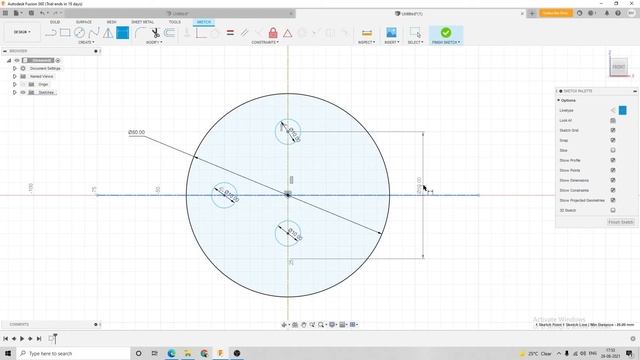Click the Insert image icon
The image size is (640, 360).
[x=391, y=32]
